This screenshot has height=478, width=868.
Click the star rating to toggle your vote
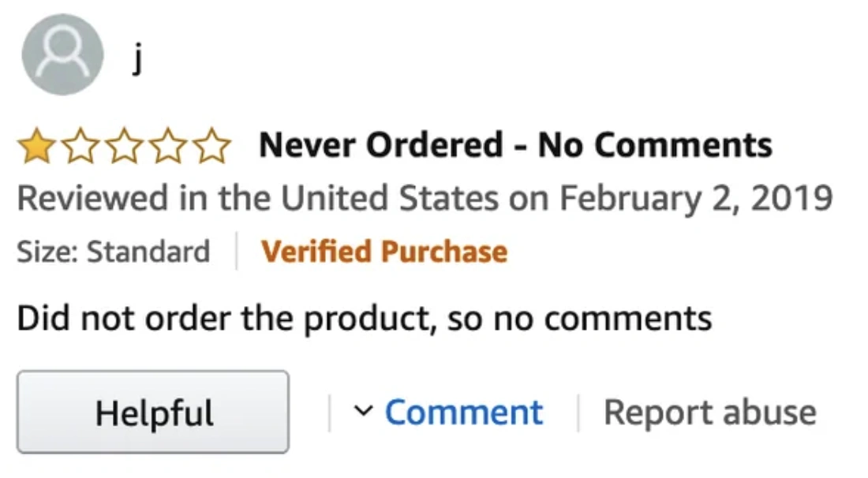(x=122, y=144)
